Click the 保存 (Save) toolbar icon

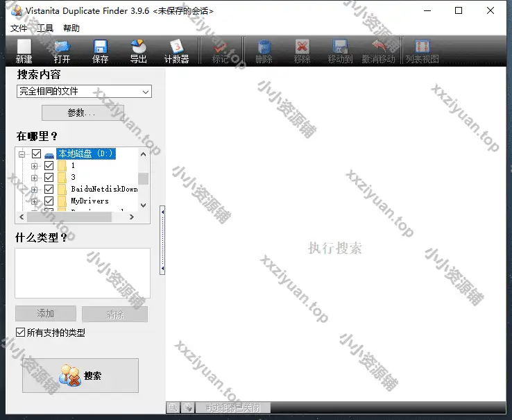[x=101, y=52]
